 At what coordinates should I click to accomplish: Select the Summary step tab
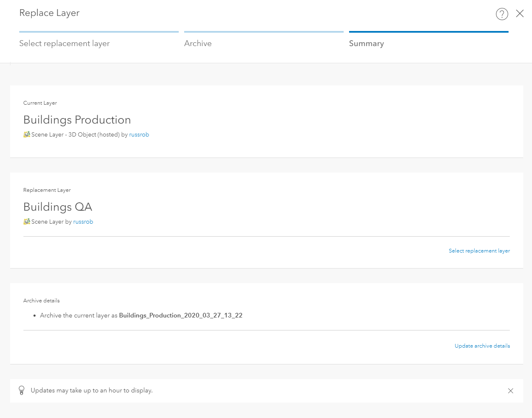point(366,44)
